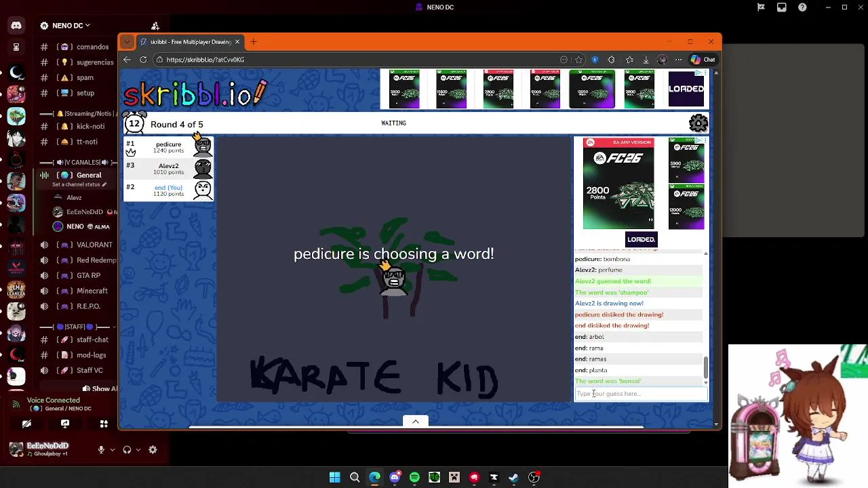The image size is (868, 488).
Task: Open the mod-logs channel
Action: (x=92, y=355)
